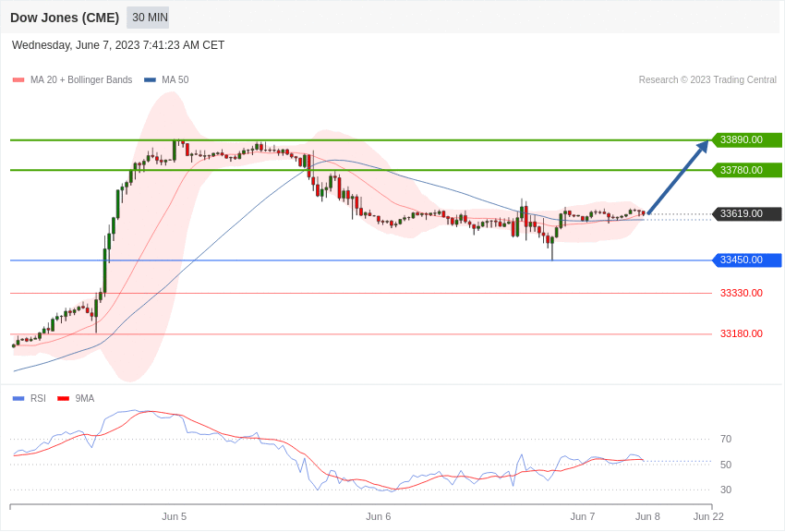
Task: Click the red MA 20 legend swatch
Action: tap(18, 80)
